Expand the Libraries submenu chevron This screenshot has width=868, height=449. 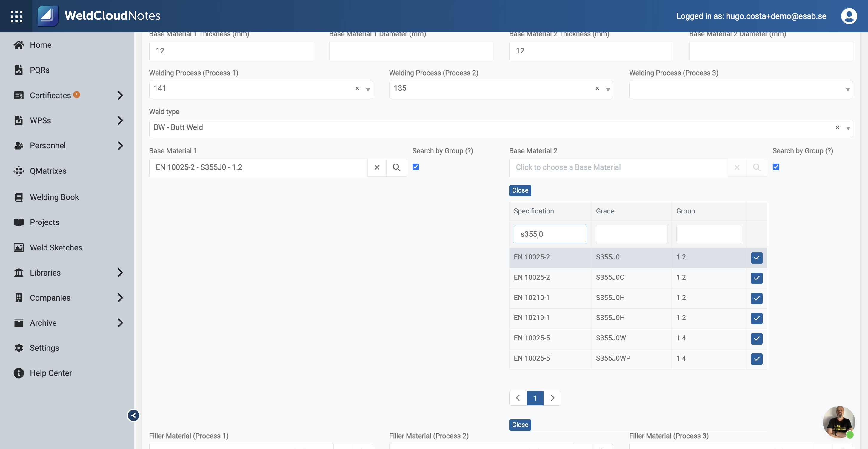120,273
